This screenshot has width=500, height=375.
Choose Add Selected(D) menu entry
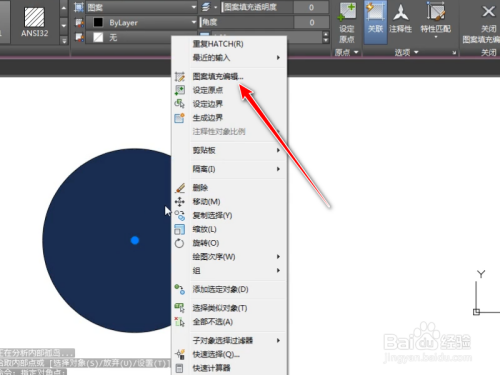pos(229,289)
